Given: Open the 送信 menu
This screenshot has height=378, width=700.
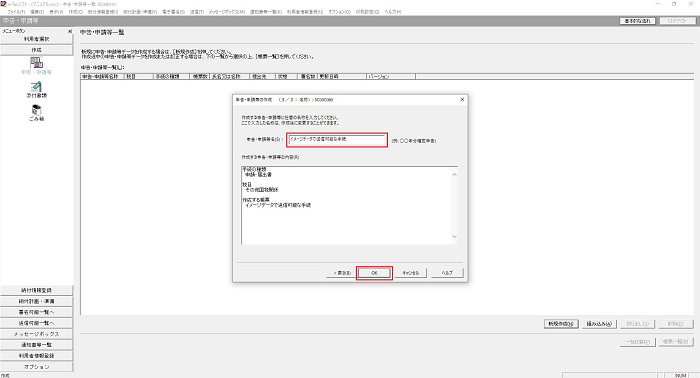Looking at the screenshot, I should tap(197, 12).
